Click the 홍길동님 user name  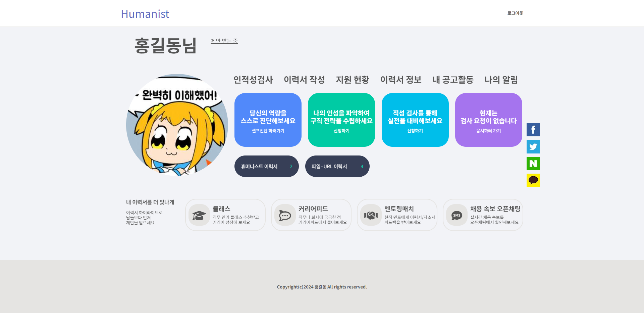pyautogui.click(x=165, y=46)
